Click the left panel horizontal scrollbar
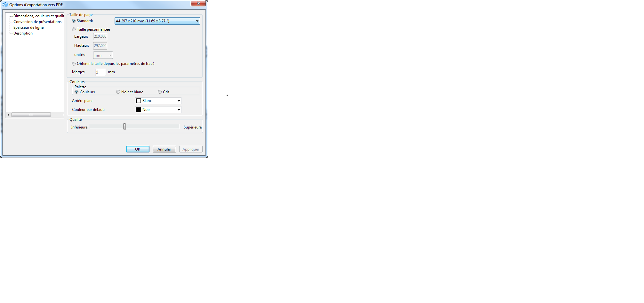 (x=31, y=115)
